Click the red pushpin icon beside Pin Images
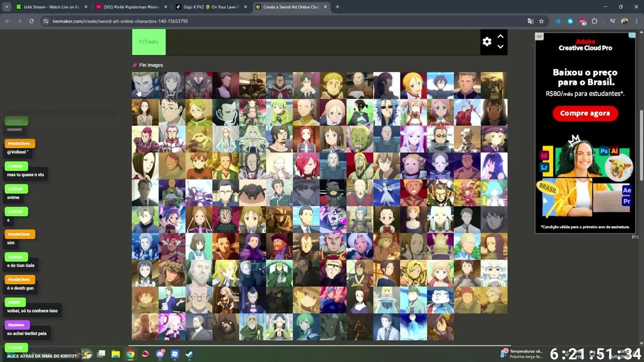The height and width of the screenshot is (362, 644). 134,65
